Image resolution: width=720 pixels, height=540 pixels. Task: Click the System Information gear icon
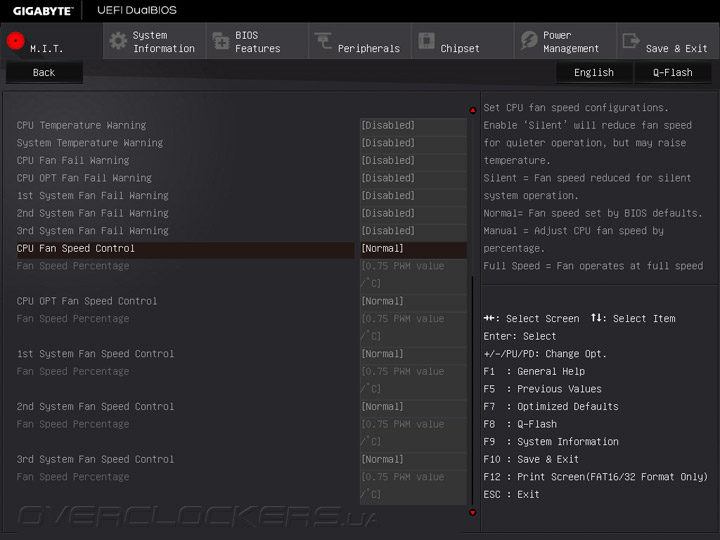[118, 41]
